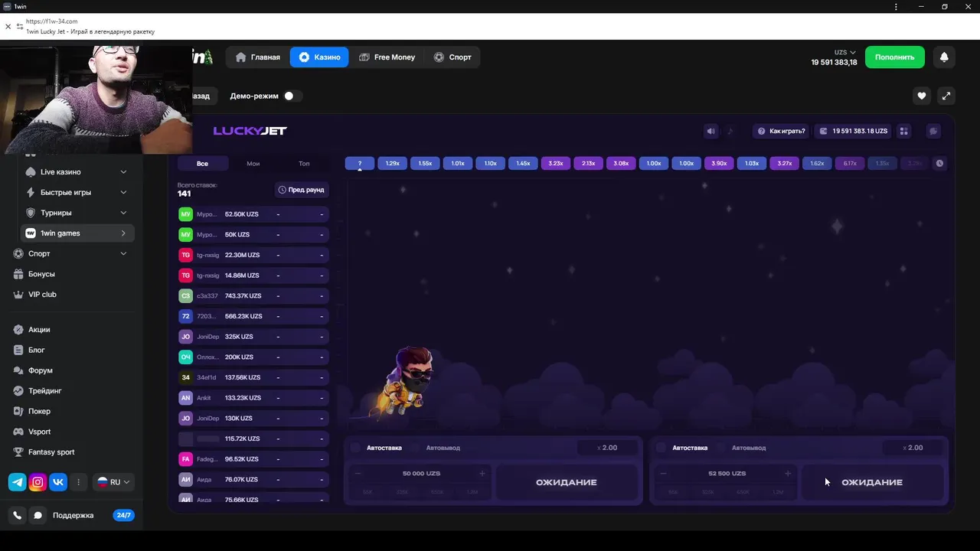Screen dimensions: 980x551
Task: Open Акции in the sidebar
Action: pos(40,330)
